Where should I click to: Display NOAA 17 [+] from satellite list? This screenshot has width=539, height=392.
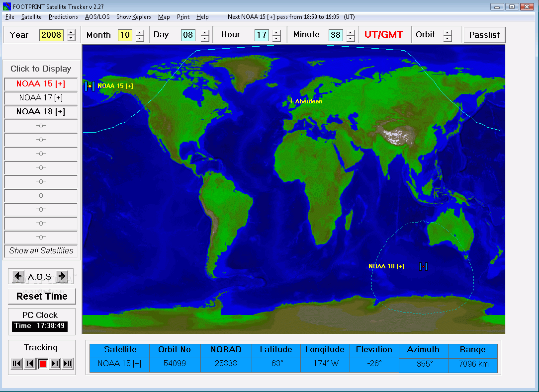41,98
